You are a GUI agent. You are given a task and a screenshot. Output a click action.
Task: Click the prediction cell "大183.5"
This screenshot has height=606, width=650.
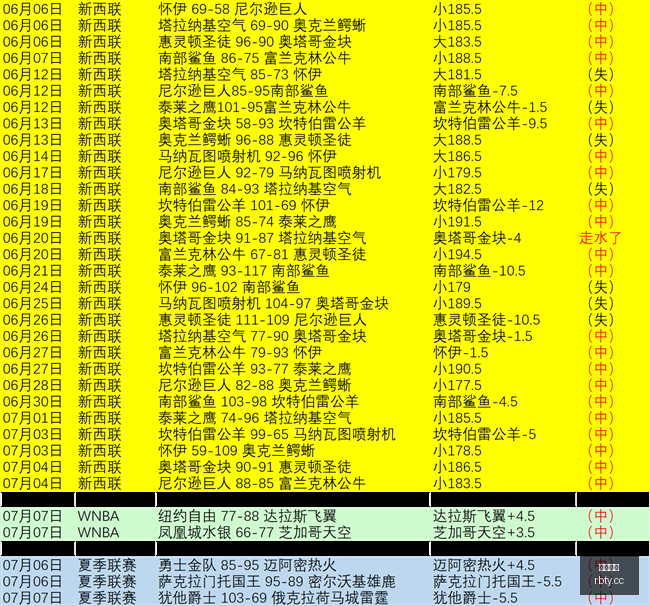point(457,41)
